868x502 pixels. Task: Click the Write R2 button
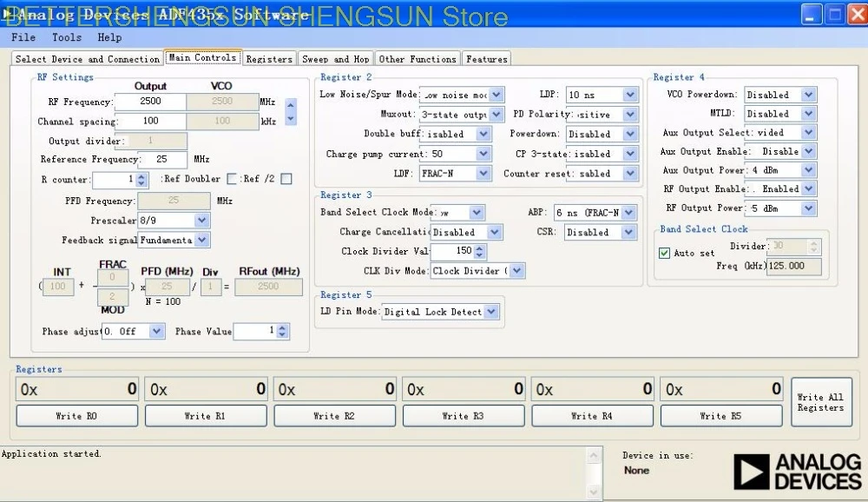pos(334,416)
